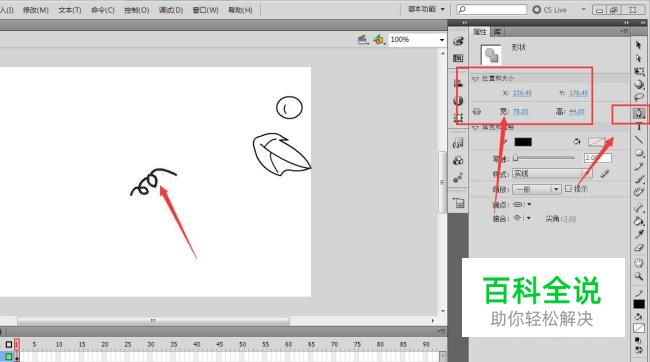This screenshot has height=362, width=650.
Task: Select the Oval shape tool
Action: 639,153
